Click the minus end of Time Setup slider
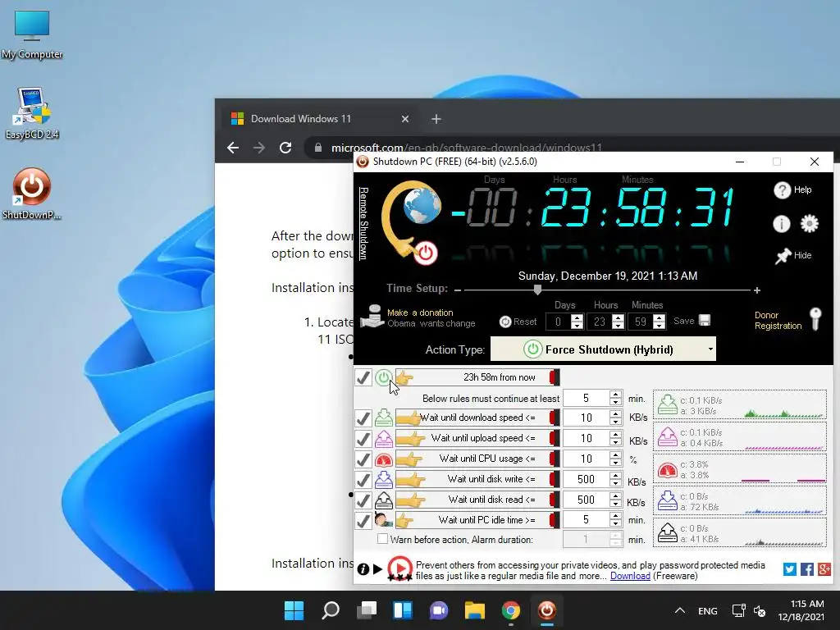840x630 pixels. coord(458,290)
